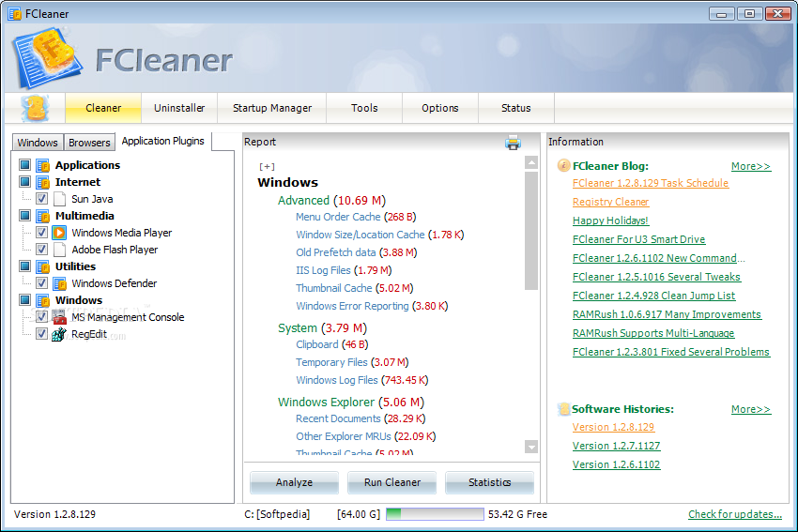The image size is (798, 532).
Task: Open the Tools tab
Action: point(364,108)
